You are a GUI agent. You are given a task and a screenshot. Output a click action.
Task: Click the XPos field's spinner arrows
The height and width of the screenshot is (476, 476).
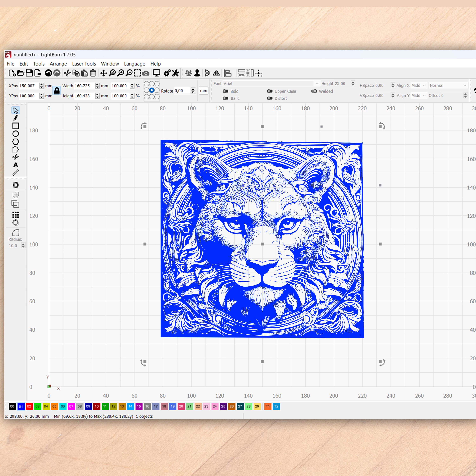click(x=41, y=86)
